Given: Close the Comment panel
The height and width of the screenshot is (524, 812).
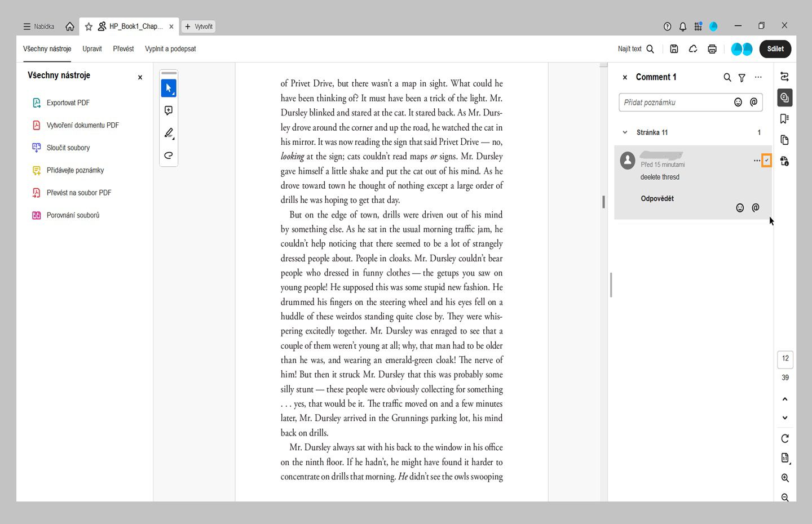Looking at the screenshot, I should point(625,77).
